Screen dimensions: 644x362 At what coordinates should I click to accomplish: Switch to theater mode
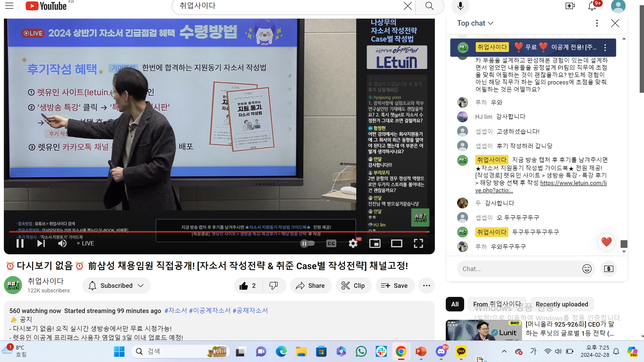396,243
